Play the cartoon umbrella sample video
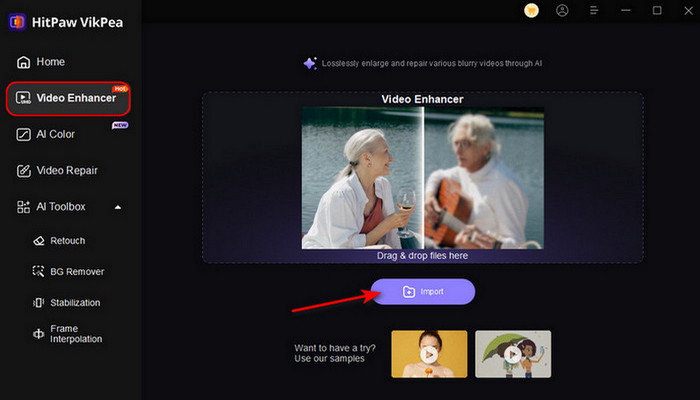This screenshot has height=400, width=700. pos(513,354)
